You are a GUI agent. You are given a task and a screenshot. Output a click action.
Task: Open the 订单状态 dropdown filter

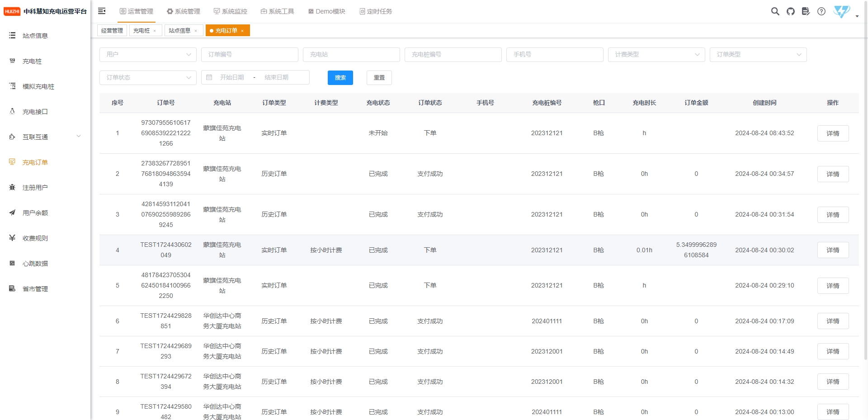148,77
